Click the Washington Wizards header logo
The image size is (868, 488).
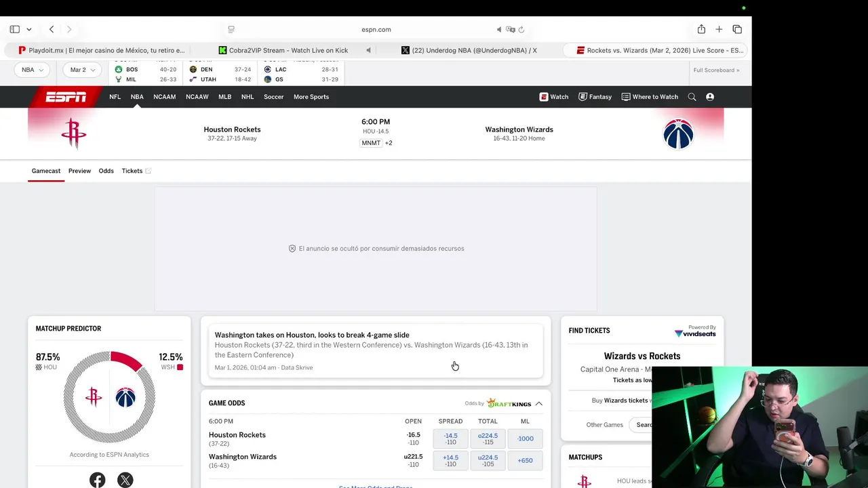(x=678, y=134)
